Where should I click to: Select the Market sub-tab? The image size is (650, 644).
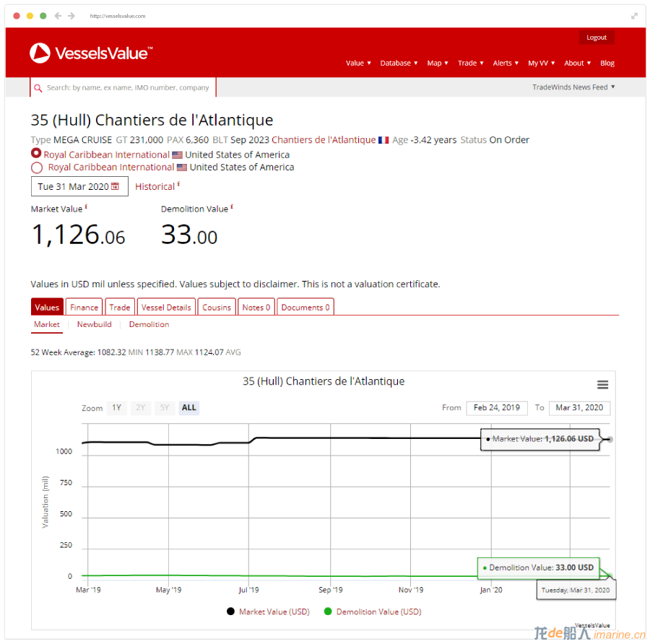click(x=47, y=324)
